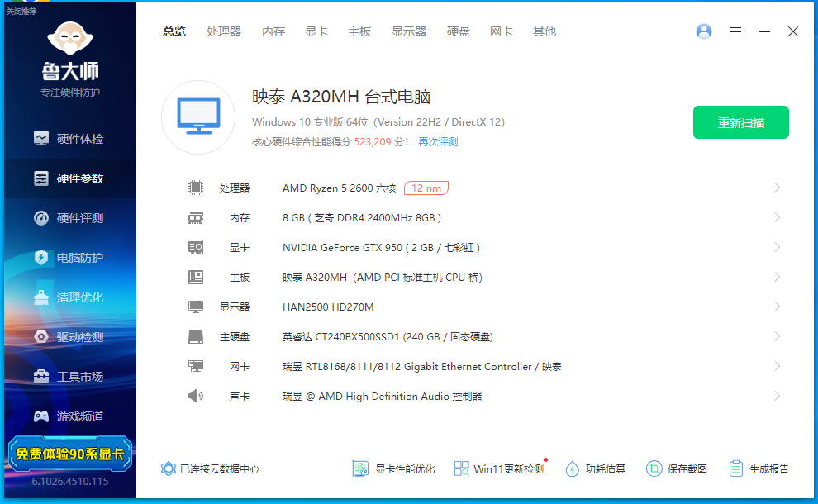
Task: Open hardware checkup (硬件体检) in sidebar
Action: coord(70,139)
